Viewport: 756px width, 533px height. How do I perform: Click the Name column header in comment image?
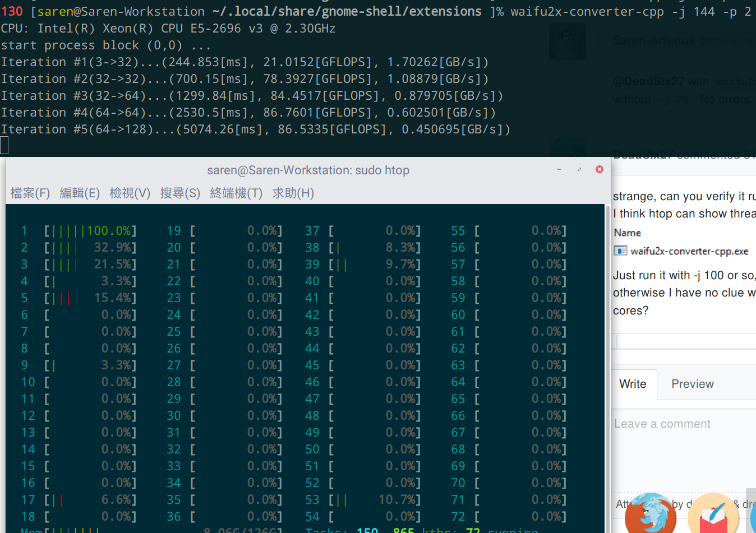[628, 233]
